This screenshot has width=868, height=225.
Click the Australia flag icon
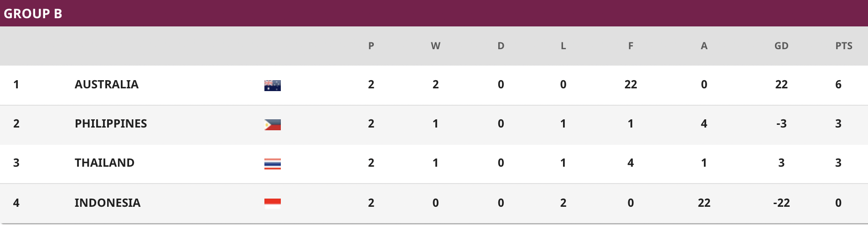[273, 86]
